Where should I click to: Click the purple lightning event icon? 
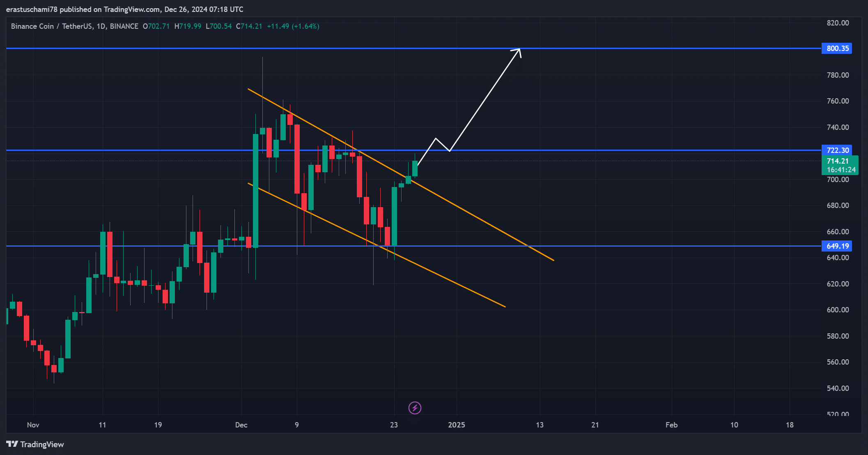click(x=415, y=408)
